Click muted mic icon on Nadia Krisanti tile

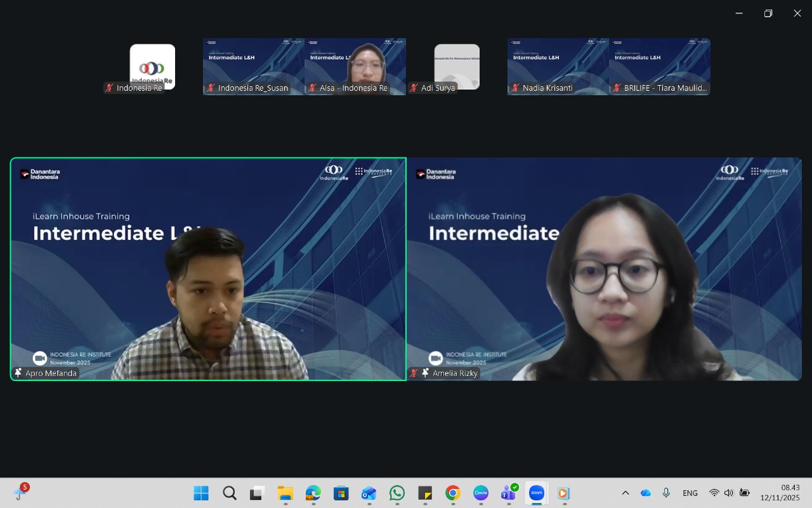pyautogui.click(x=515, y=88)
